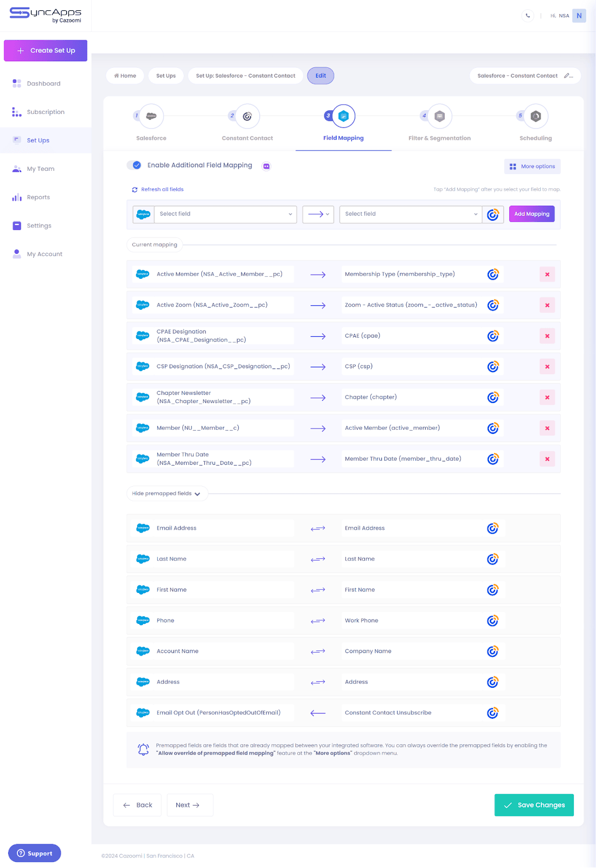Click the Next button
Viewport: 596px width, 868px height.
pos(190,805)
